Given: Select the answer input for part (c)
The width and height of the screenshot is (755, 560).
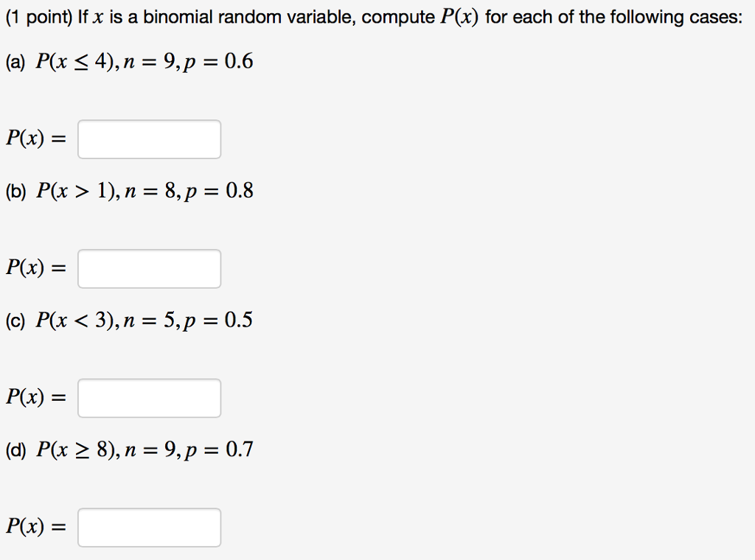Looking at the screenshot, I should pos(149,398).
